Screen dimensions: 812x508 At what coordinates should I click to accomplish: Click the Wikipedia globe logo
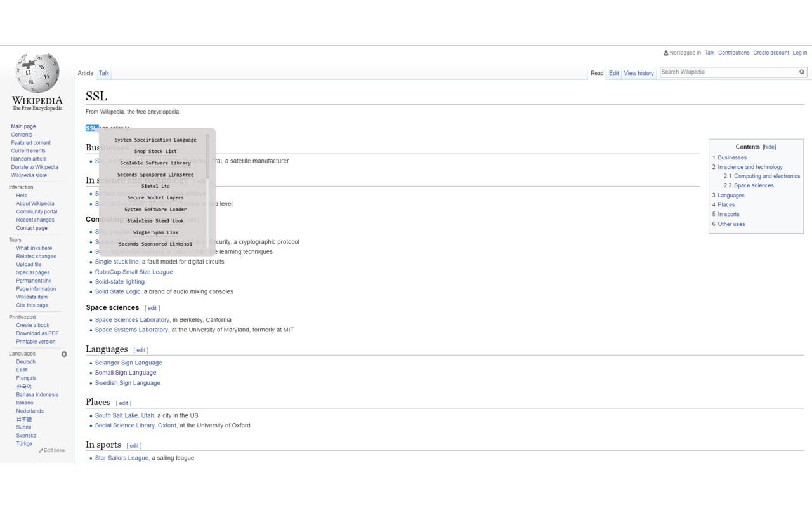click(37, 72)
